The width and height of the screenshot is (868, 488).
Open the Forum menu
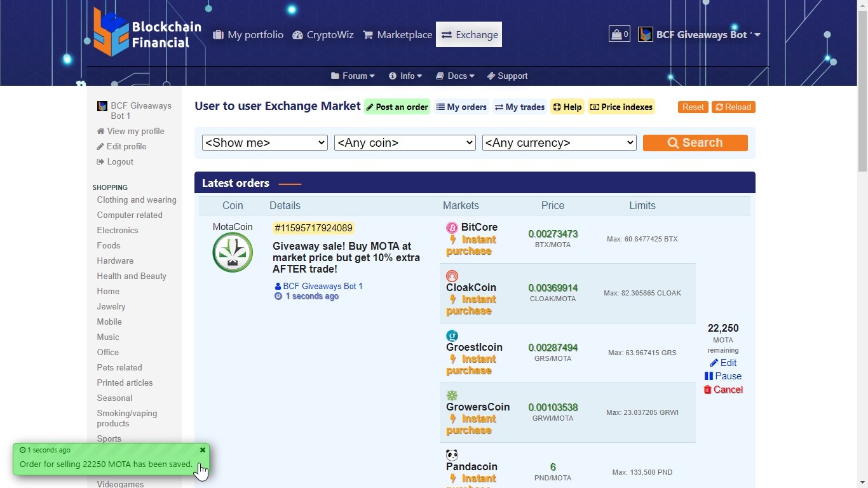click(353, 76)
